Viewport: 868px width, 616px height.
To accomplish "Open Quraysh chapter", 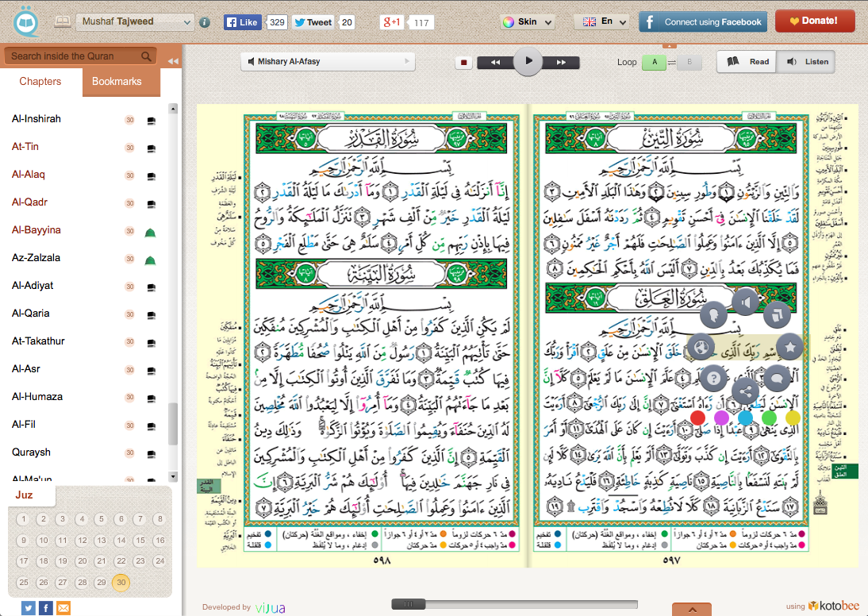I will pos(31,452).
